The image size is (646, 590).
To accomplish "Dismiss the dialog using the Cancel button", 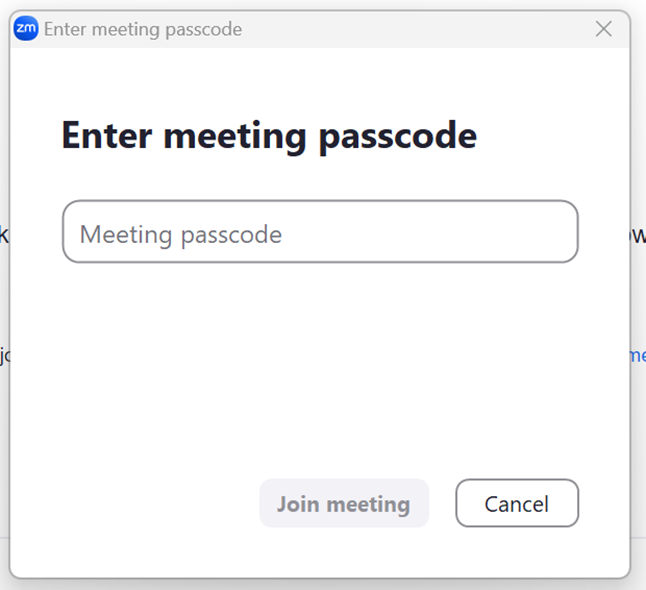I will point(516,504).
